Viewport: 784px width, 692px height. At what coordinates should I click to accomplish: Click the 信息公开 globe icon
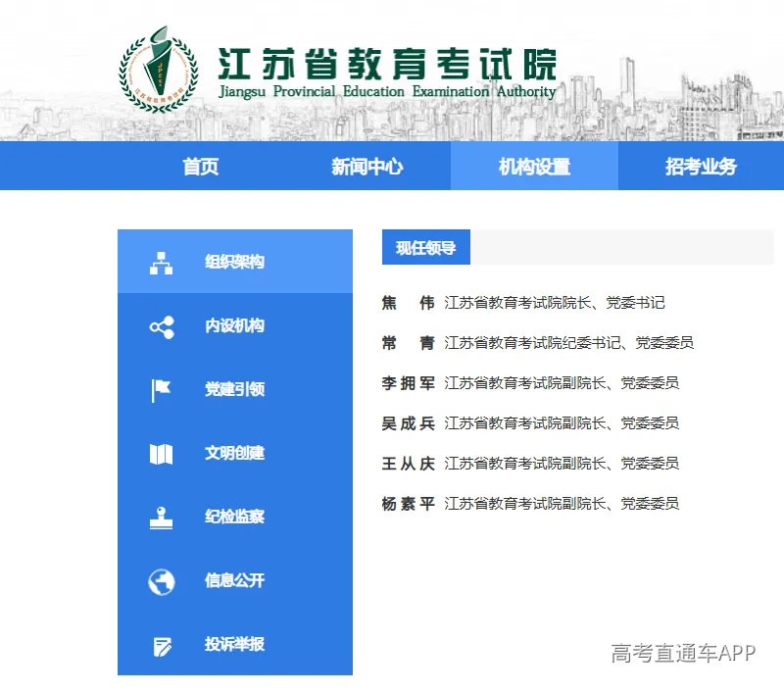click(x=162, y=581)
